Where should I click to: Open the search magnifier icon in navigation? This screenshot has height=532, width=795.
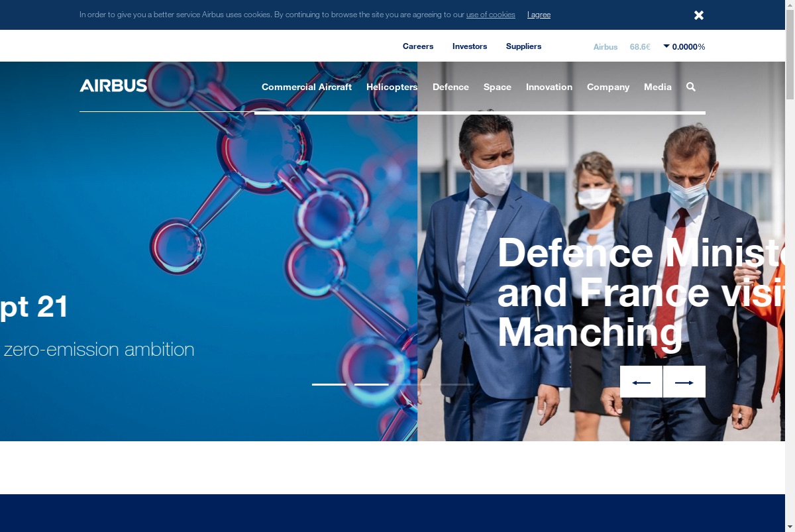[691, 87]
